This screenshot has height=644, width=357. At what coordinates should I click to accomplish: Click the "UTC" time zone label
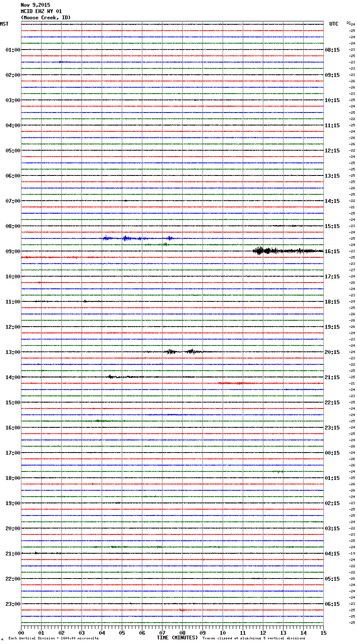(x=334, y=24)
